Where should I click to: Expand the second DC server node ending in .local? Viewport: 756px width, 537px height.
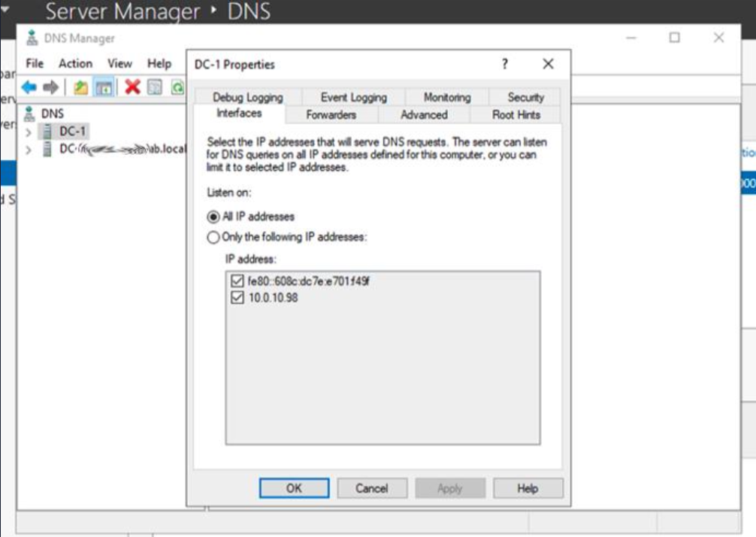coord(29,150)
